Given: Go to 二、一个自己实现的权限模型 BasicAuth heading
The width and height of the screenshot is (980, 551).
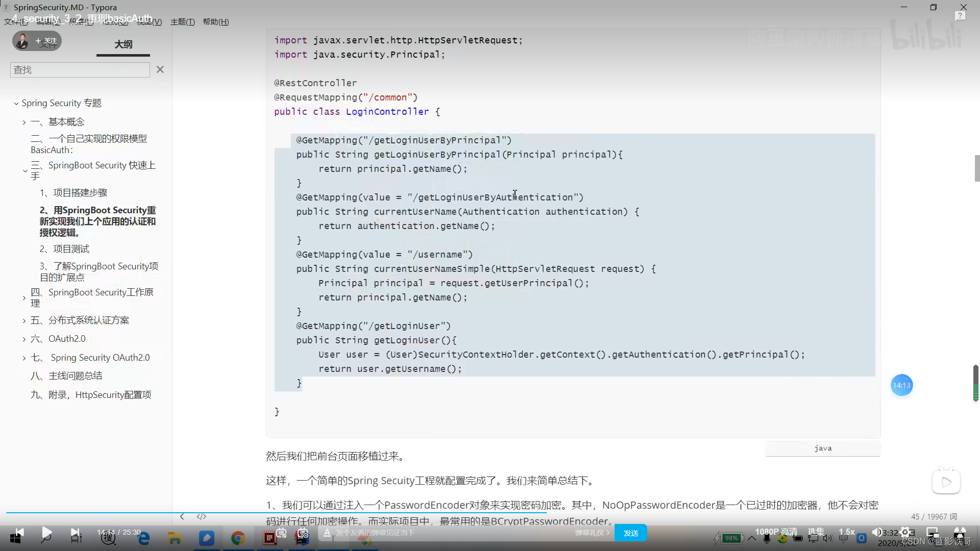Looking at the screenshot, I should 89,144.
